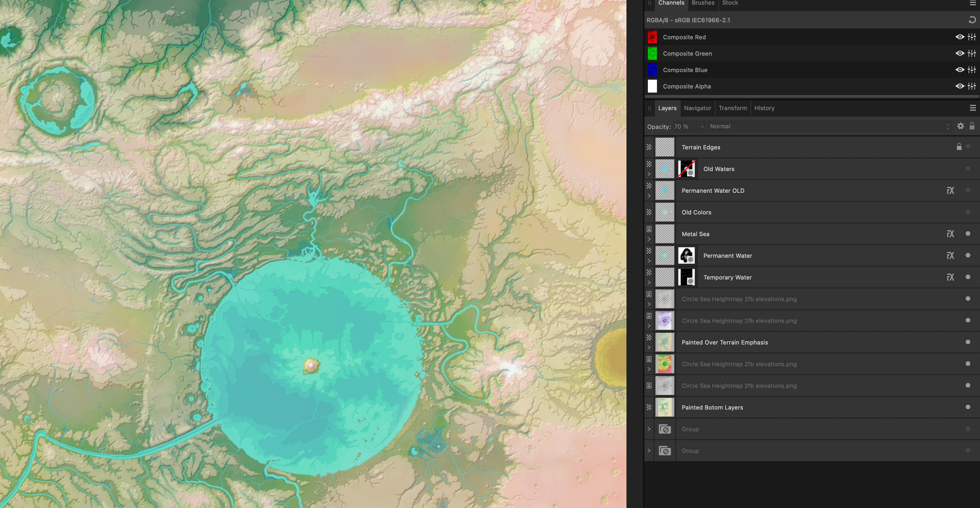
Task: Toggle the layer lock padlock icon
Action: [x=972, y=126]
